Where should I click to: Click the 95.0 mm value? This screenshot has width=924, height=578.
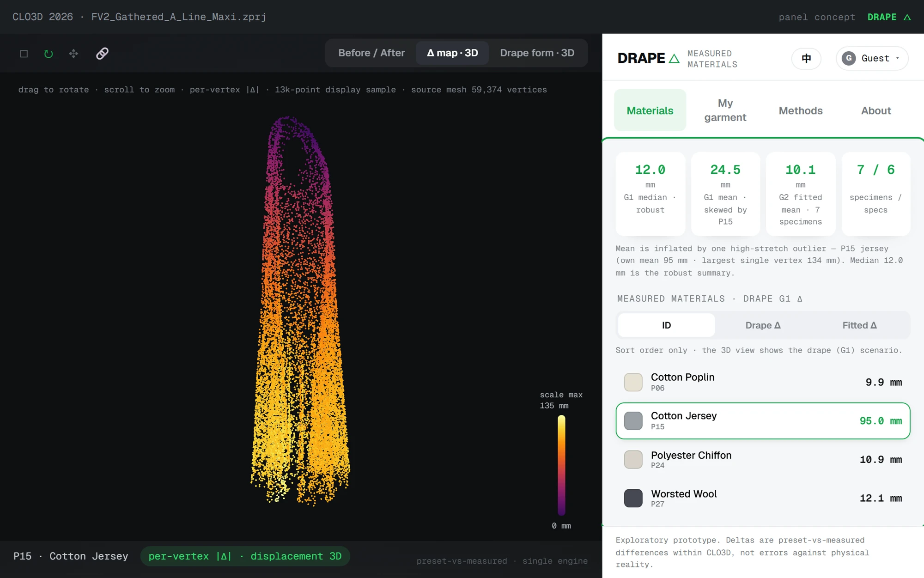881,421
